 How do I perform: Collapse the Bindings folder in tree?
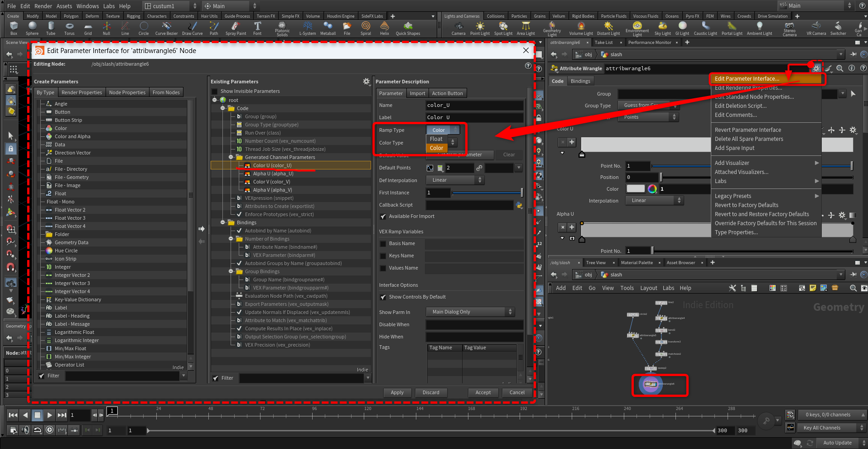point(223,223)
